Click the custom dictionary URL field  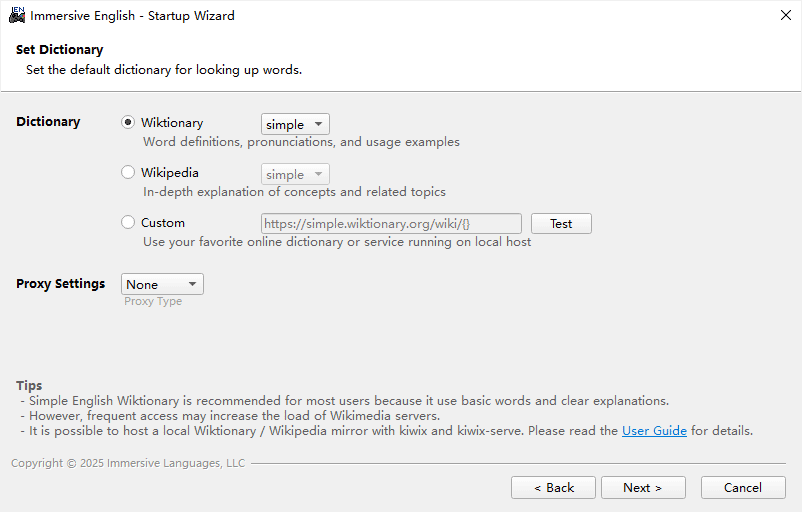tap(391, 224)
